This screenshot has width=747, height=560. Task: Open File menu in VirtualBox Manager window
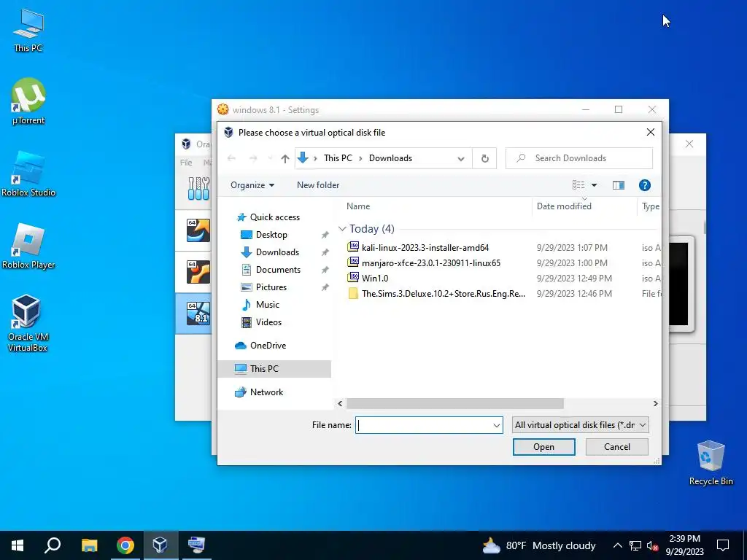[186, 163]
